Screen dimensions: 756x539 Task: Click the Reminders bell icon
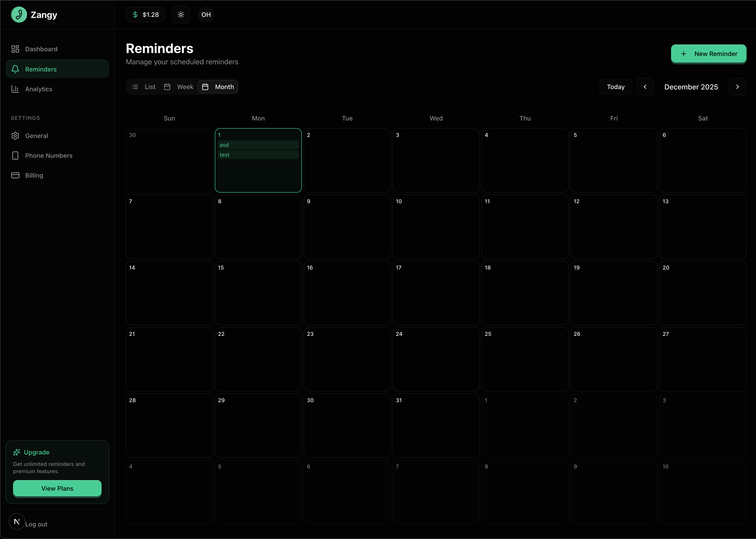(15, 69)
